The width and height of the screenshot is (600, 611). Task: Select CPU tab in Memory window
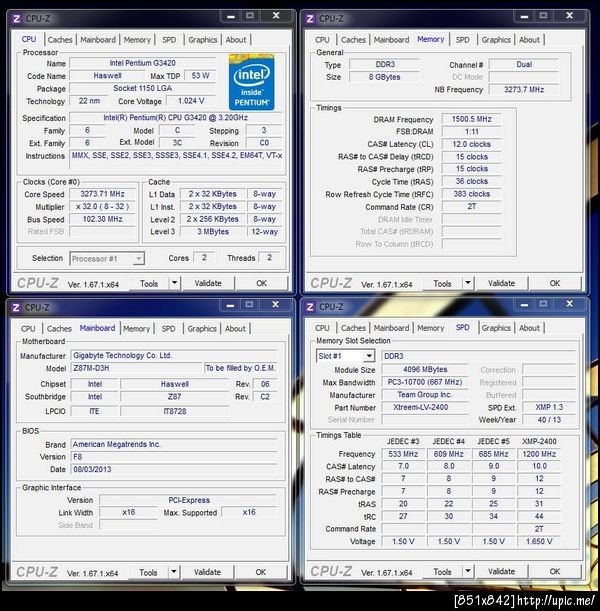(322, 40)
